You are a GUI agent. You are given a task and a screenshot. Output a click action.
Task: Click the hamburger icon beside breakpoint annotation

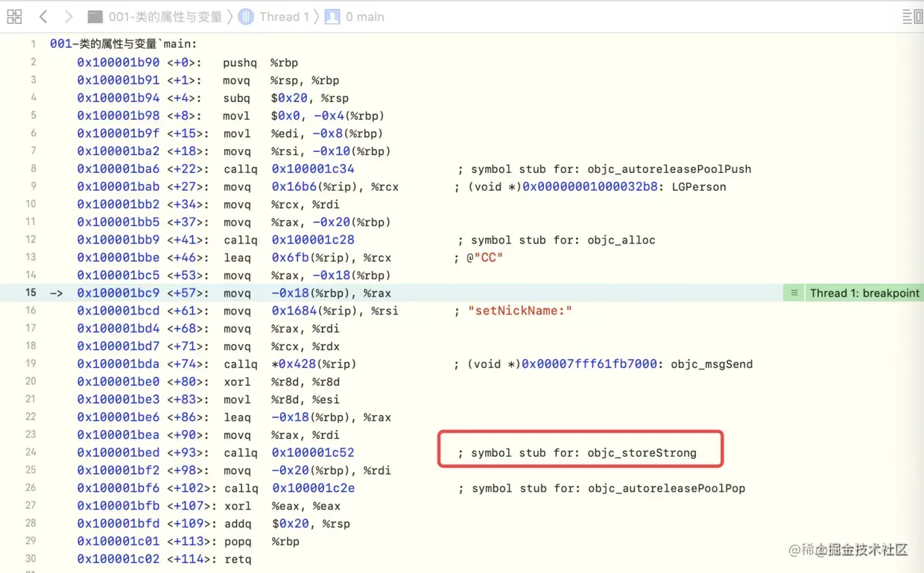point(794,293)
